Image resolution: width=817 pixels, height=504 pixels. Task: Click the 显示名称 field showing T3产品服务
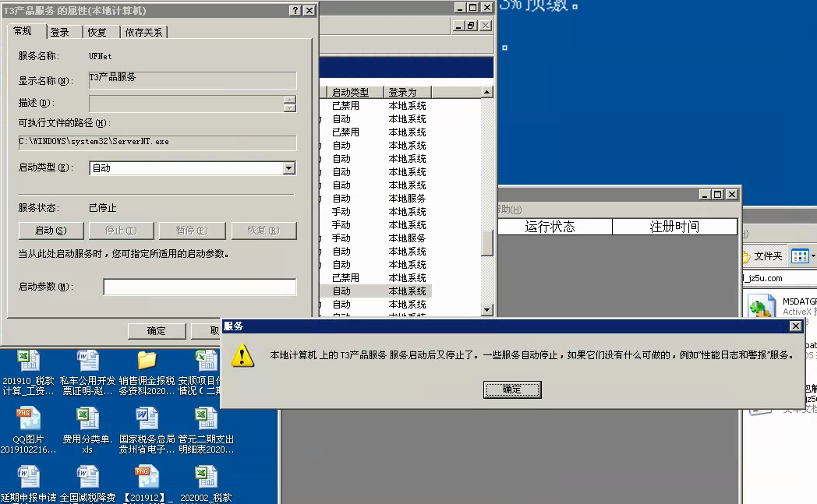pyautogui.click(x=193, y=80)
